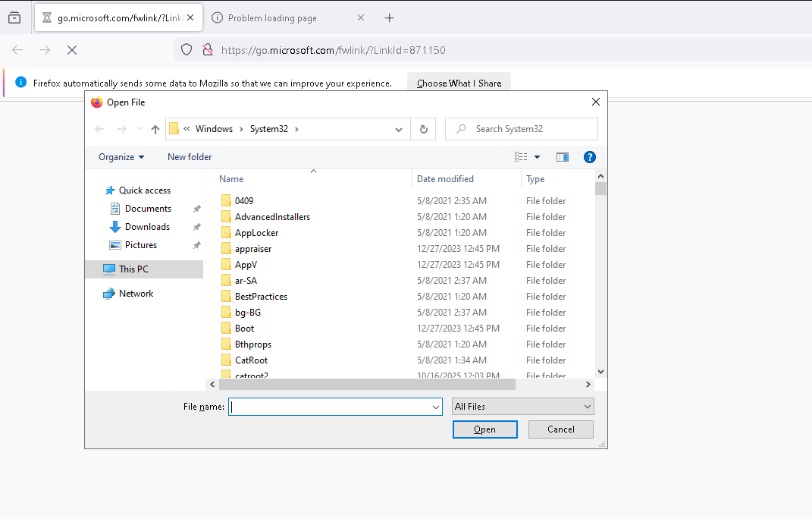Screen dimensions: 812x519
Task: Click the dialog back arrow
Action: tap(100, 129)
